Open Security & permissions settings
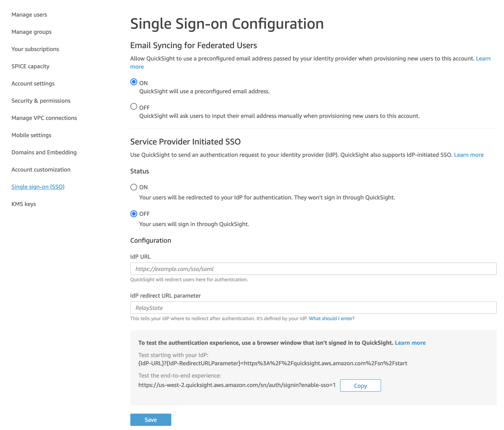The width and height of the screenshot is (504, 430). [x=41, y=100]
